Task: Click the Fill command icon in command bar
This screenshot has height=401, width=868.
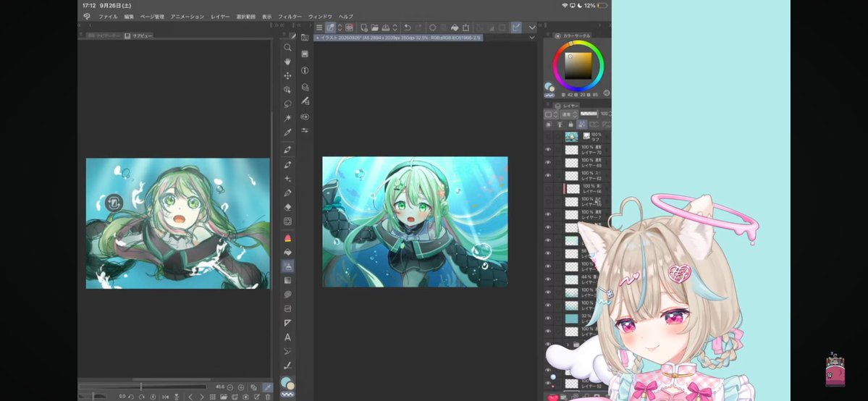Action: click(x=455, y=27)
